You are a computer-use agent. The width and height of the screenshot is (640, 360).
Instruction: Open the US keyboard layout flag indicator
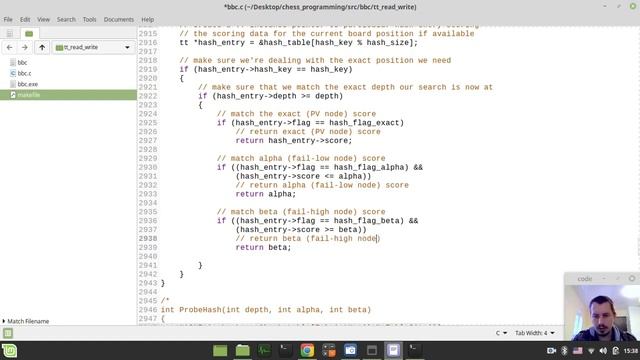click(578, 351)
